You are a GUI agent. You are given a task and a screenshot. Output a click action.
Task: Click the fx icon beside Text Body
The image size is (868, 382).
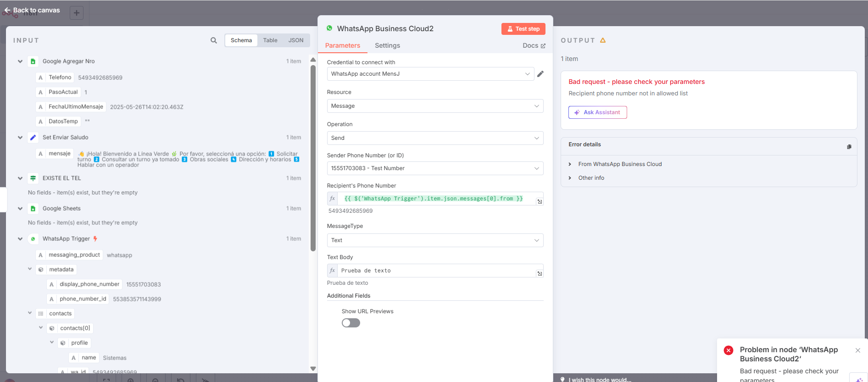333,271
